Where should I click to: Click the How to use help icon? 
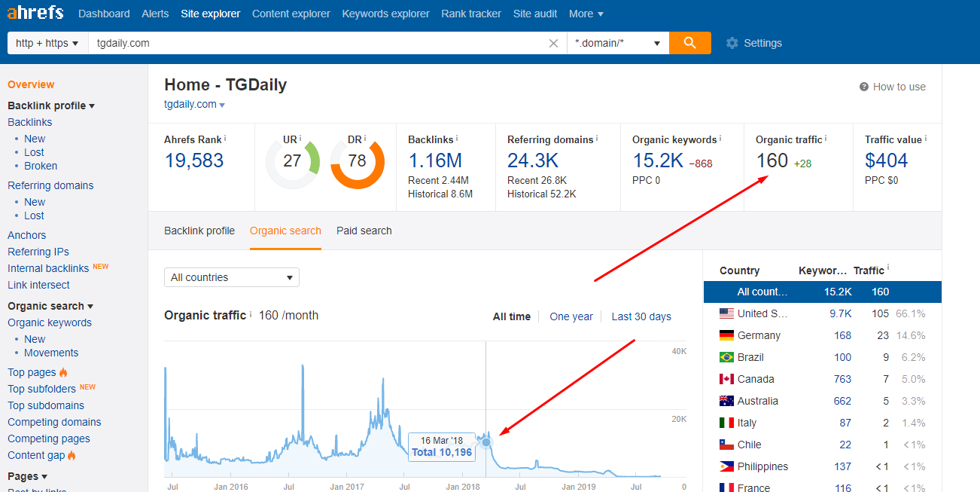click(864, 87)
